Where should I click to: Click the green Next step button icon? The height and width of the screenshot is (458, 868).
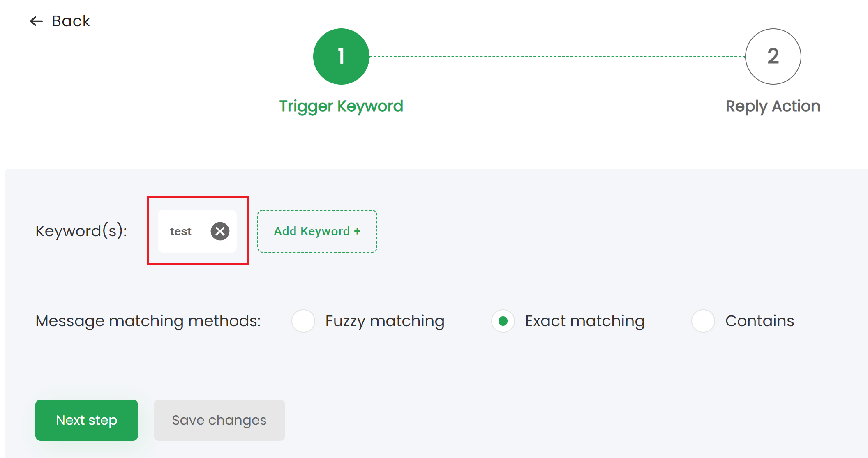point(86,420)
